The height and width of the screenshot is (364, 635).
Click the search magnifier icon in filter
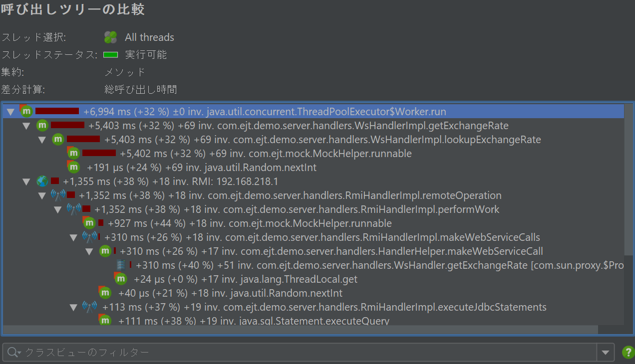13,353
